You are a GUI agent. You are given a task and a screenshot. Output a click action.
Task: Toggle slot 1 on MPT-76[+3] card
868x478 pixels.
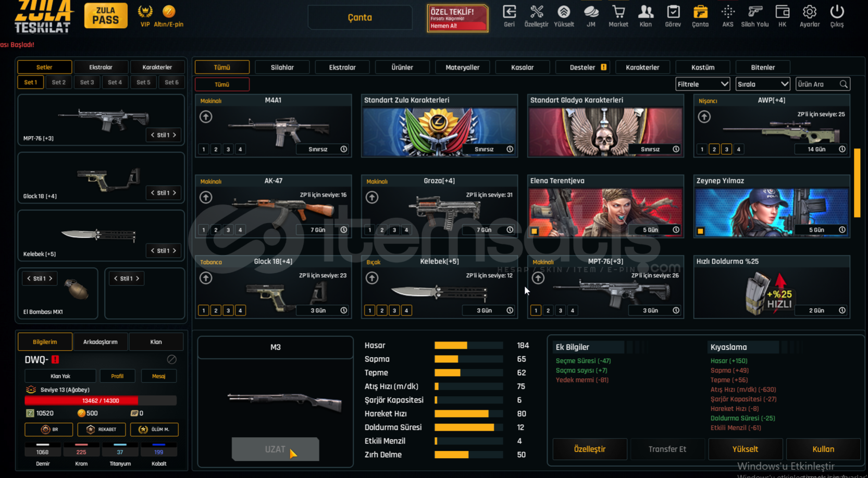tap(536, 311)
